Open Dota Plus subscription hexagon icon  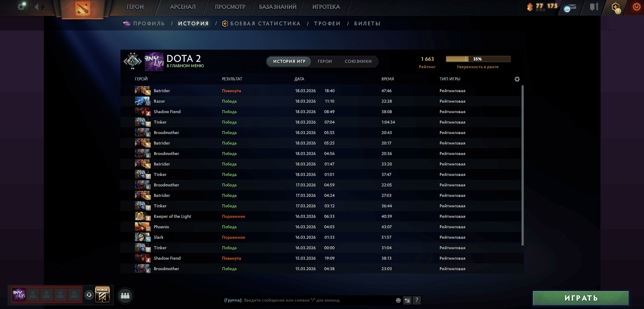pyautogui.click(x=615, y=6)
